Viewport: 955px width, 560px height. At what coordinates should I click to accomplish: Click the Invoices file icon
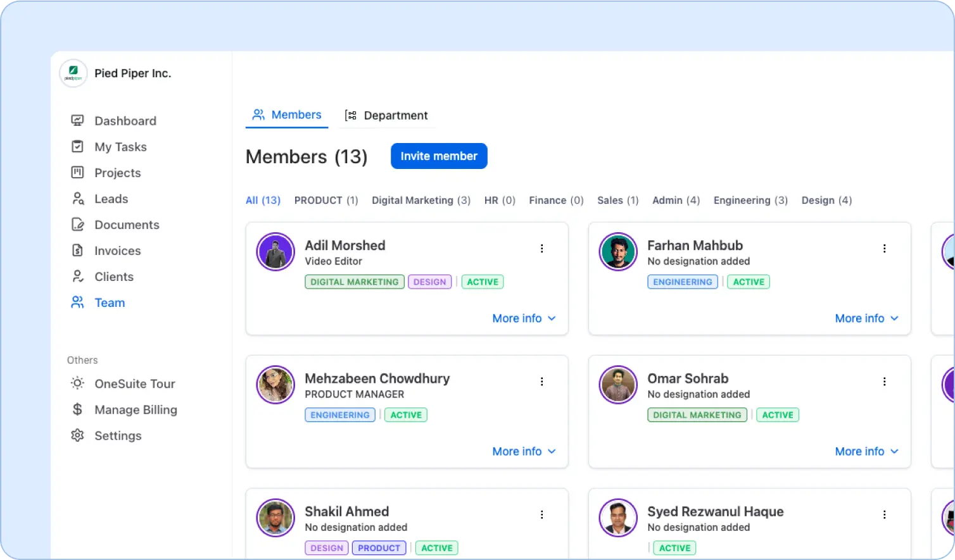77,250
